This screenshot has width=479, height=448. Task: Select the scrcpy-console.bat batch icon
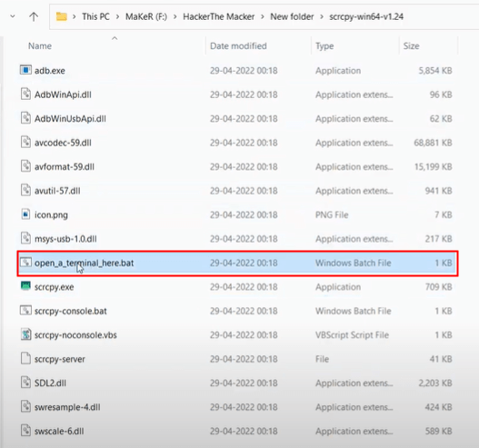[25, 311]
